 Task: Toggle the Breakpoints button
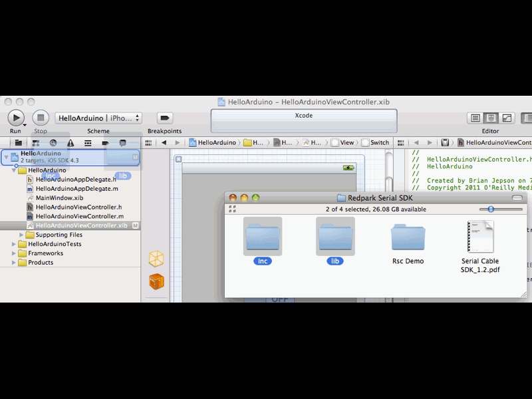(164, 118)
